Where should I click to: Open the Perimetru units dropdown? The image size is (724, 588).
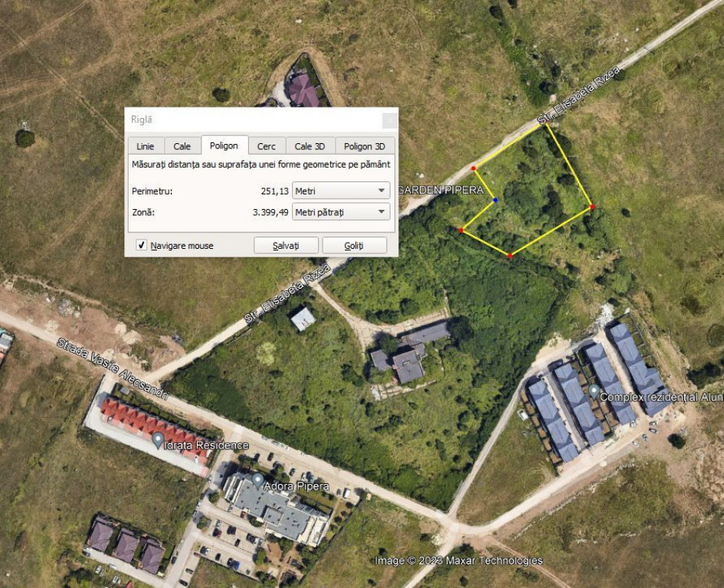(341, 191)
